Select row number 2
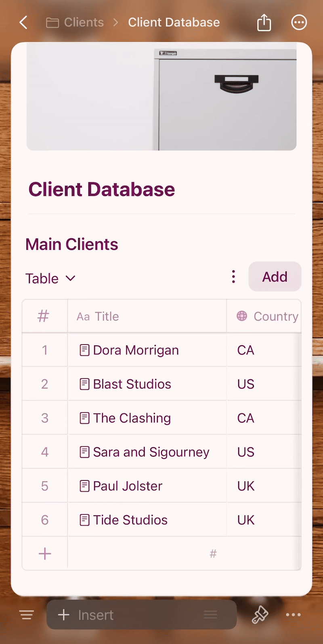This screenshot has width=323, height=644. point(45,384)
